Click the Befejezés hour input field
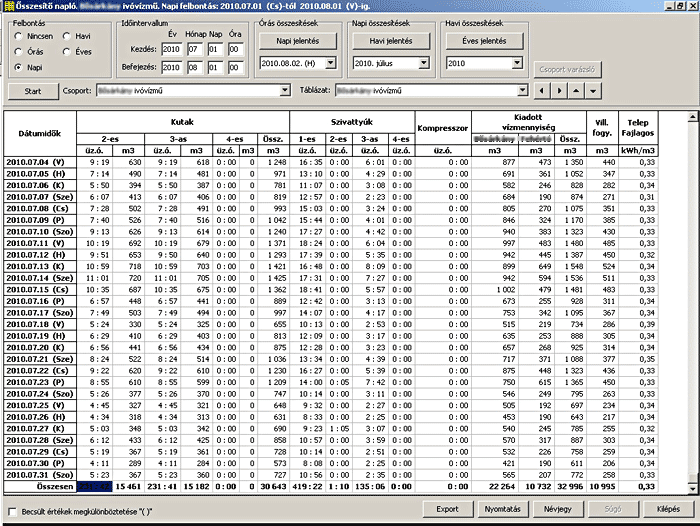700x526 pixels. (x=236, y=67)
